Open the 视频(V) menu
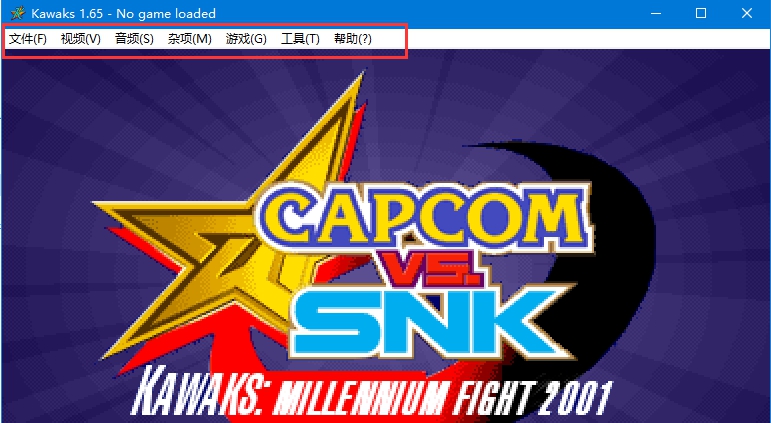 pos(81,39)
